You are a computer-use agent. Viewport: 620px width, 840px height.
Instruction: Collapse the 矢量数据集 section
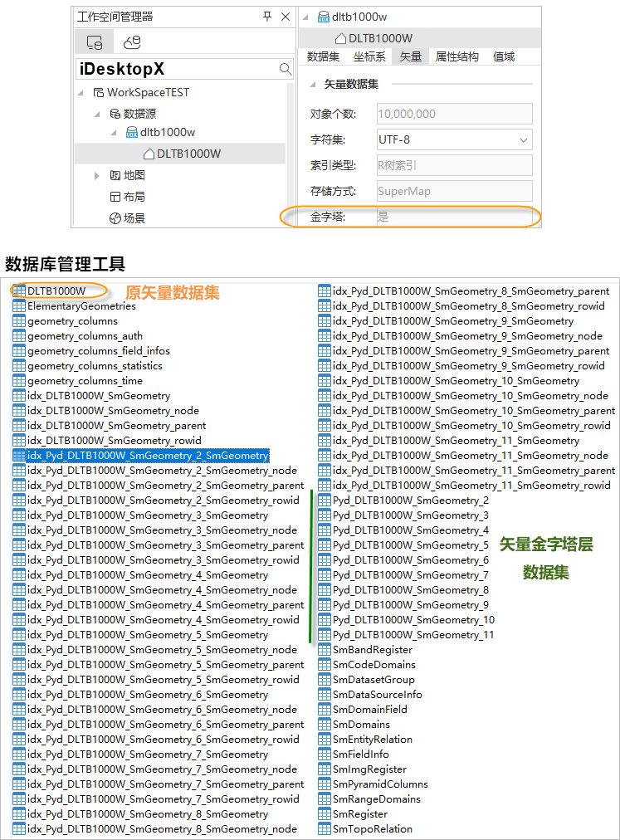tap(315, 84)
